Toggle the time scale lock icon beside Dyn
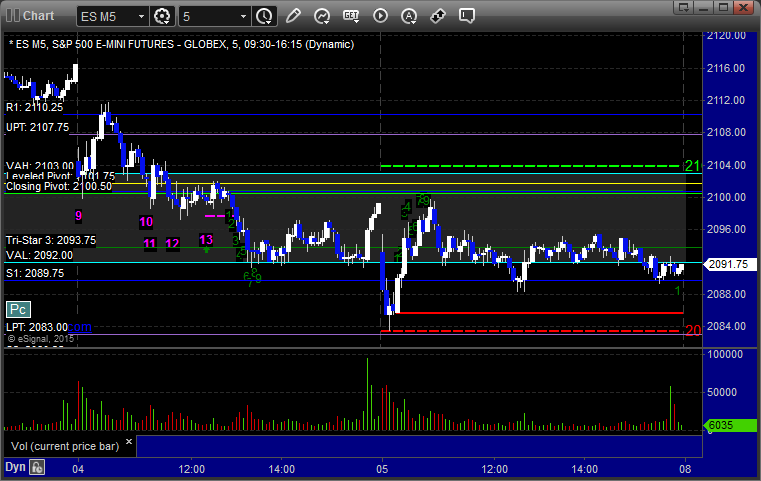The width and height of the screenshot is (761, 481). point(37,467)
